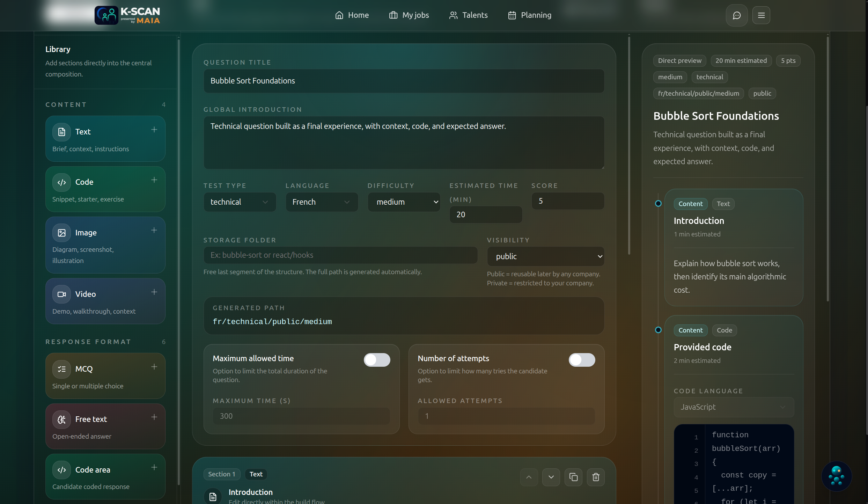Add an MCQ response block
Image resolution: width=868 pixels, height=504 pixels.
pos(154,367)
